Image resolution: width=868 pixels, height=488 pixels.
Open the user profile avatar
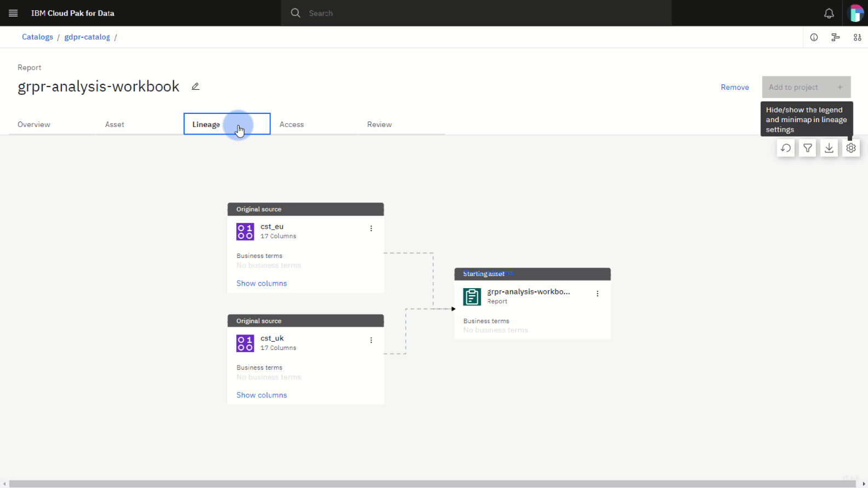(855, 13)
